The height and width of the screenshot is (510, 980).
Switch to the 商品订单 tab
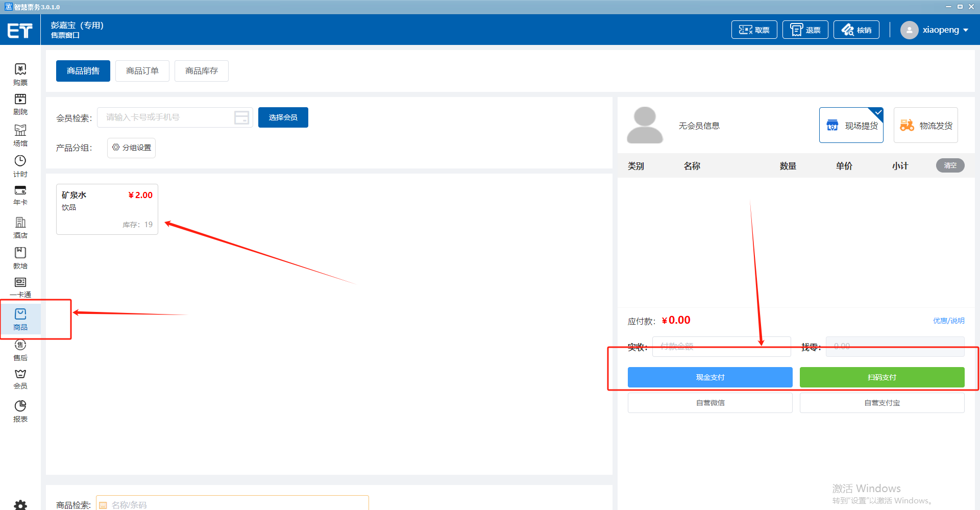142,71
